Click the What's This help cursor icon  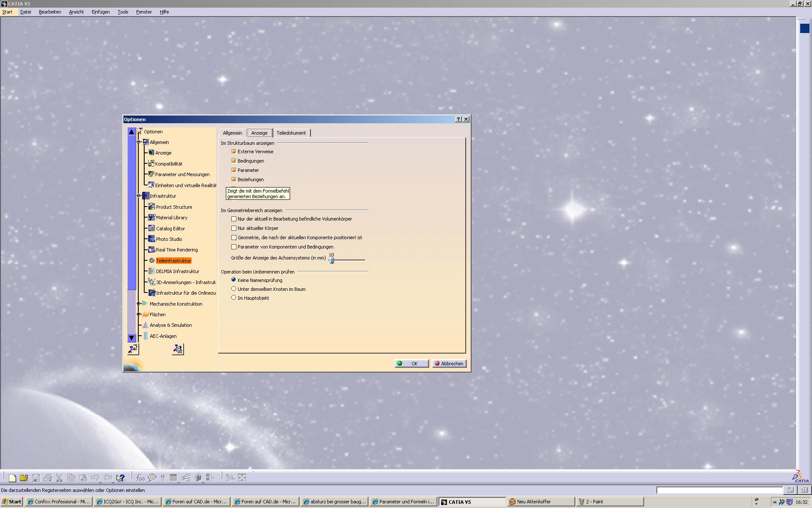coord(121,478)
